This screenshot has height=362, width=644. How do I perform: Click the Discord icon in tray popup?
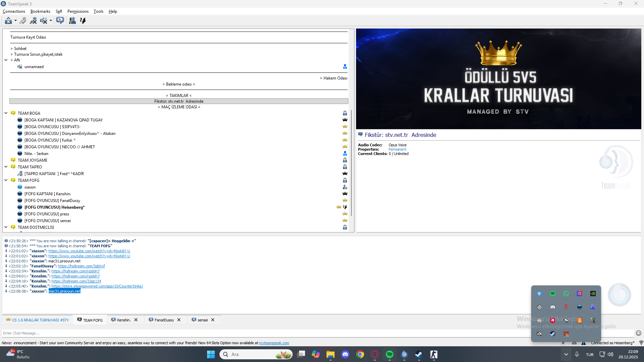tap(553, 307)
